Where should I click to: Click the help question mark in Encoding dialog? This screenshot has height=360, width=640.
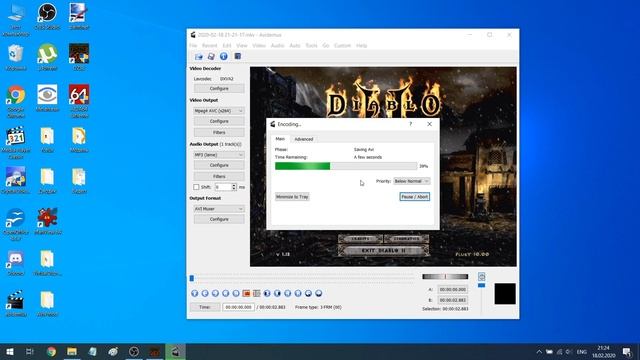point(411,124)
